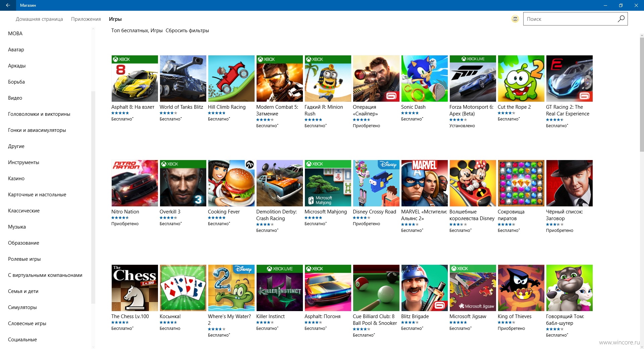Pick the Ролевые игры category

point(24,259)
